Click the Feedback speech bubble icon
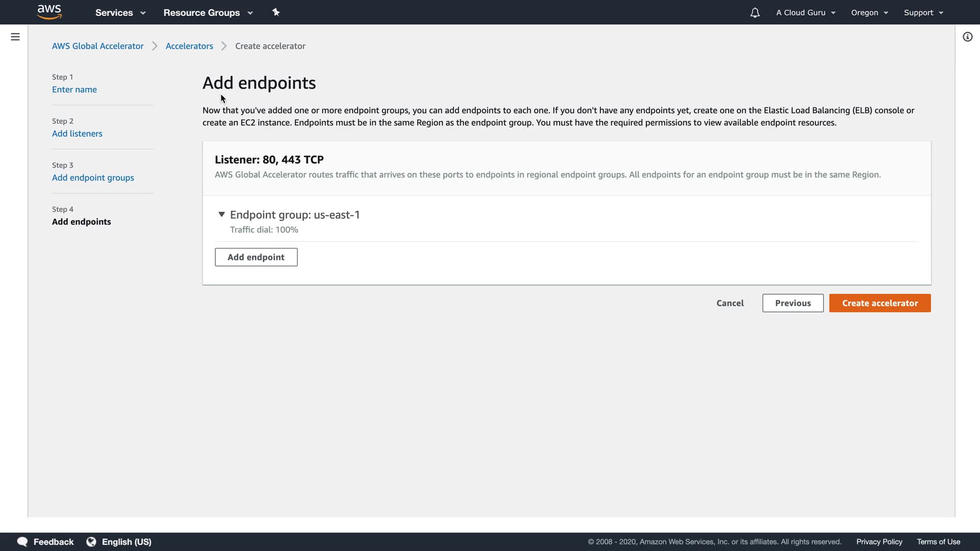980x551 pixels. point(22,542)
